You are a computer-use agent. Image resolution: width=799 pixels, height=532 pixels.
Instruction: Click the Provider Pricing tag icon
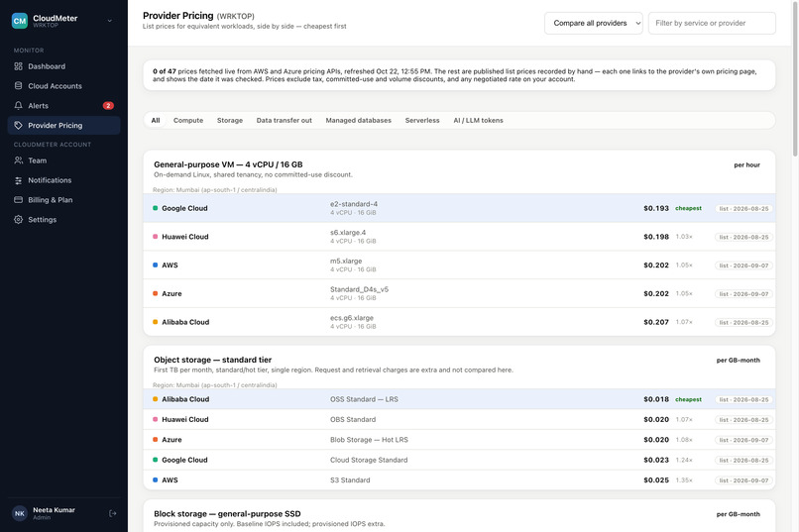coord(19,125)
